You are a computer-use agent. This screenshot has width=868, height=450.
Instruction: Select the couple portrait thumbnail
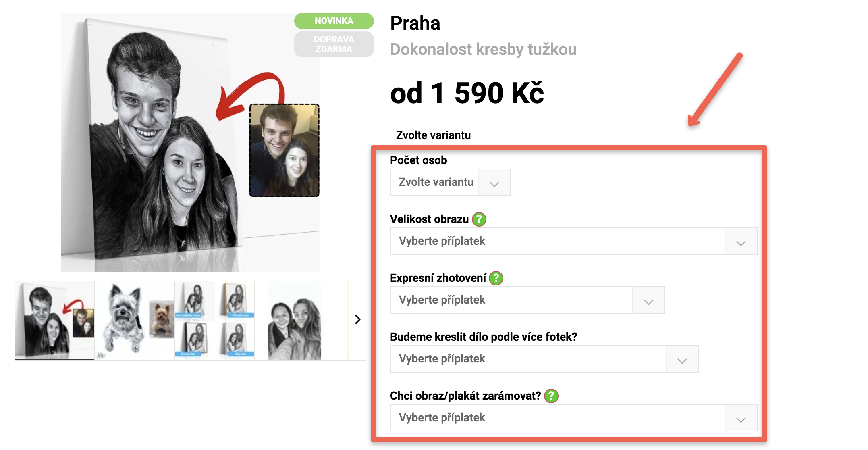tap(54, 321)
